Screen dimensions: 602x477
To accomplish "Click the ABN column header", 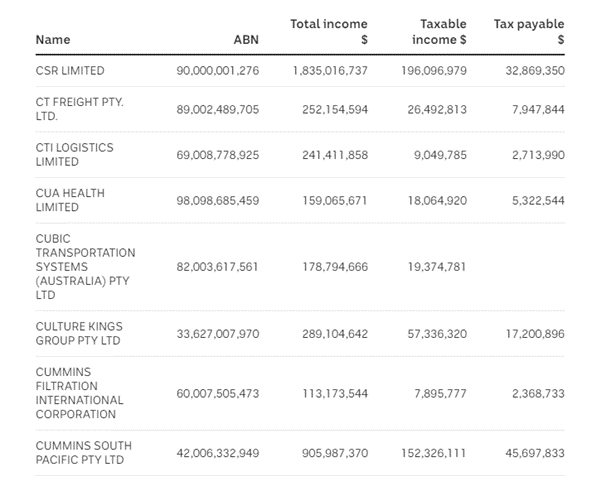I will (245, 40).
